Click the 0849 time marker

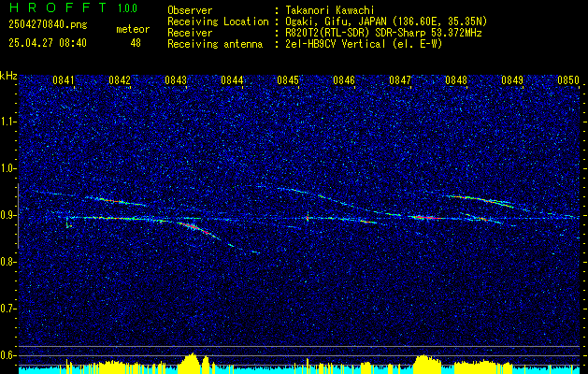point(512,80)
